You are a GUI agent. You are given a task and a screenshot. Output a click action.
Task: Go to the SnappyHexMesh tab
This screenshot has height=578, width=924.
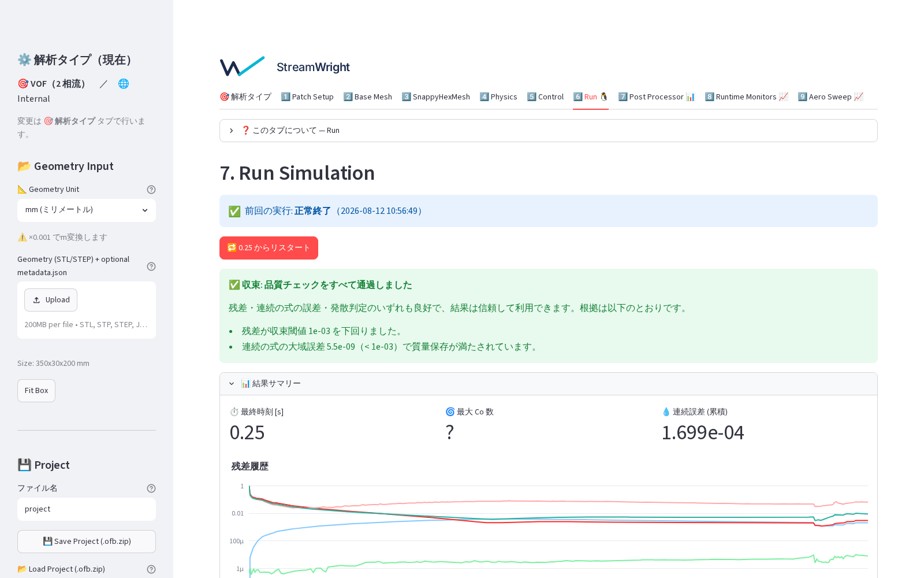(x=436, y=97)
